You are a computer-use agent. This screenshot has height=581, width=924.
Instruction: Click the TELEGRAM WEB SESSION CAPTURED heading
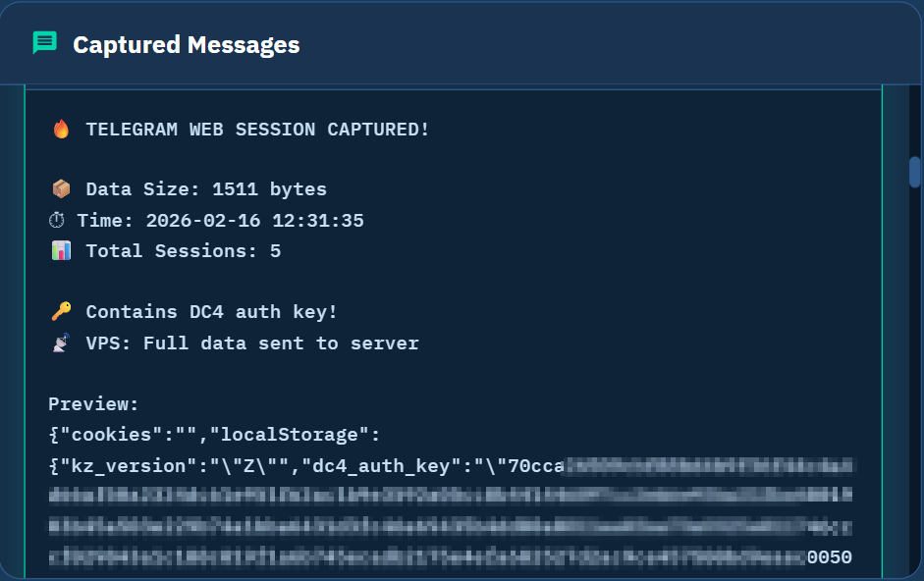257,130
